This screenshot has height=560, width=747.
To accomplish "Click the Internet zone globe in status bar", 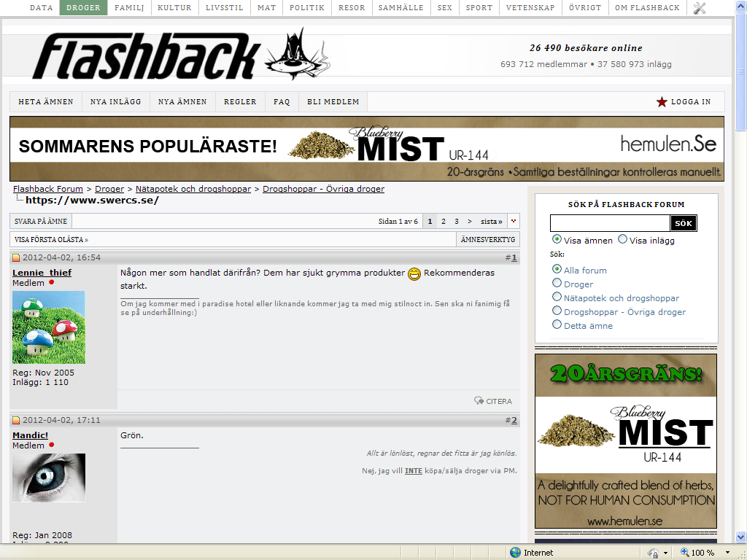I will [x=516, y=553].
